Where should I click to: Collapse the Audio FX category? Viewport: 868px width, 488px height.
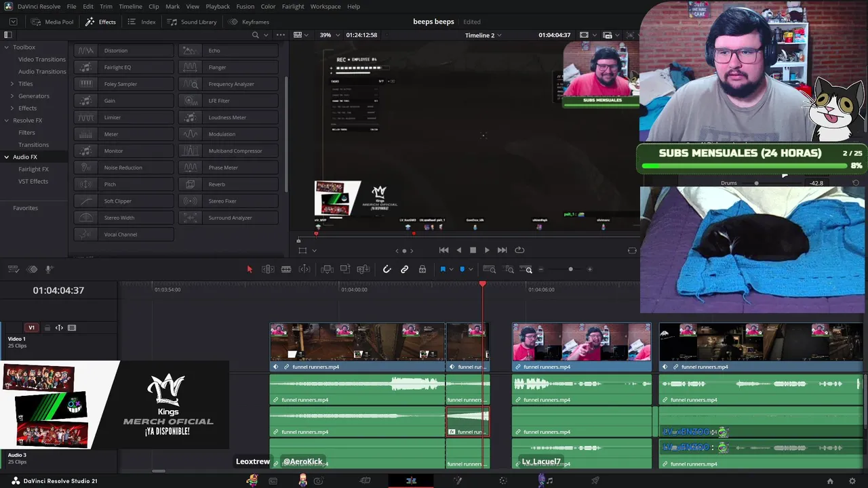coord(6,157)
